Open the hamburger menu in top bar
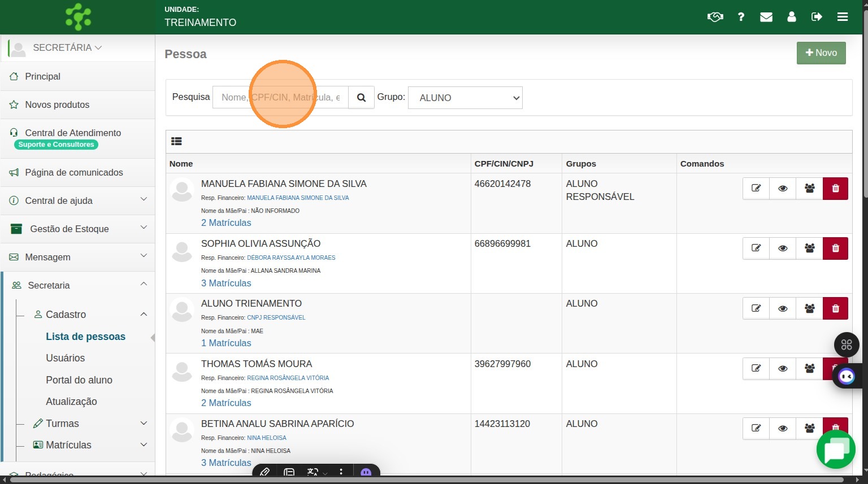Screen dimensions: 868x484 (842, 17)
